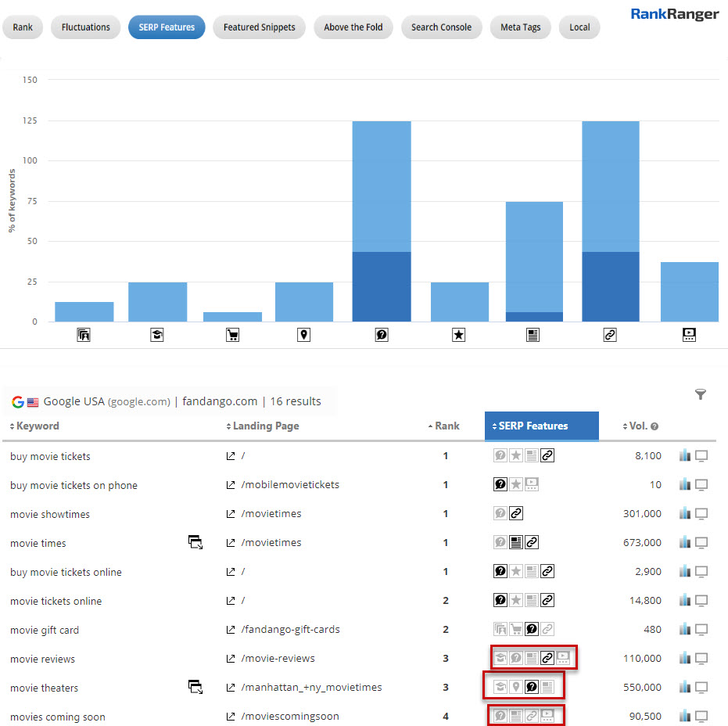The width and height of the screenshot is (728, 726).
Task: Click the question mark icon under the chart
Action: point(382,335)
